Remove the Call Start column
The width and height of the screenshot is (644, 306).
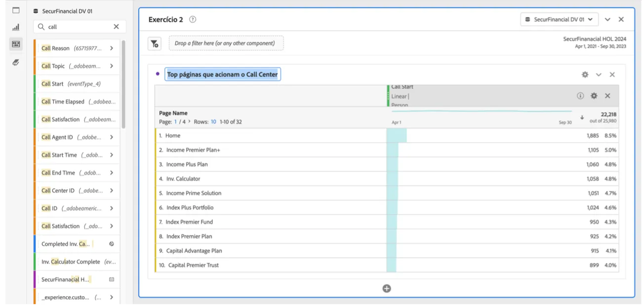607,96
